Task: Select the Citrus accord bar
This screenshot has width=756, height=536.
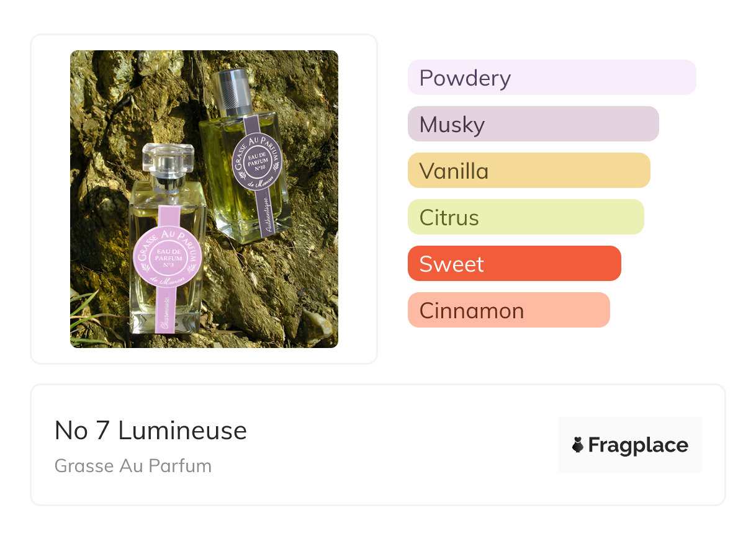Action: point(526,217)
